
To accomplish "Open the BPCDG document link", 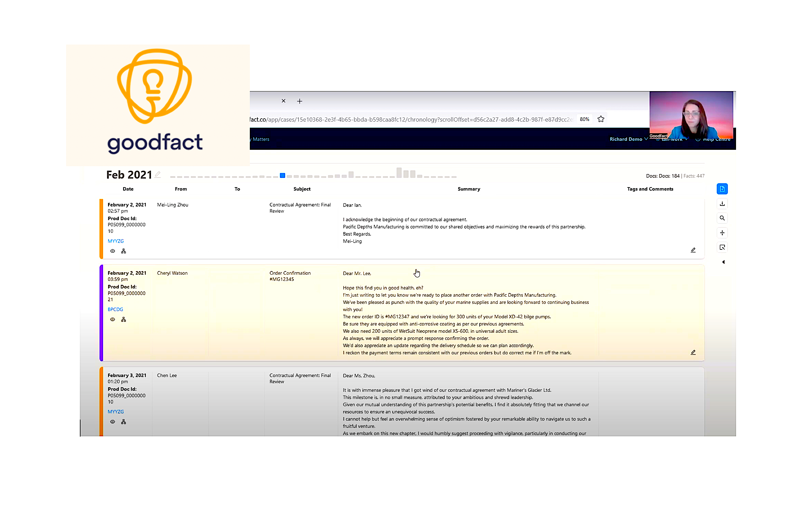I will coord(115,309).
